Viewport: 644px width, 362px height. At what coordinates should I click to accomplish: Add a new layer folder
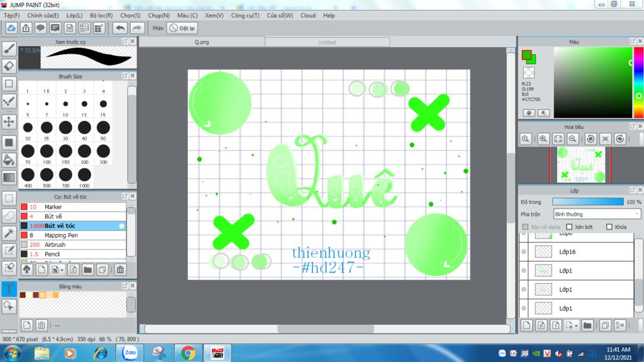coord(587,325)
